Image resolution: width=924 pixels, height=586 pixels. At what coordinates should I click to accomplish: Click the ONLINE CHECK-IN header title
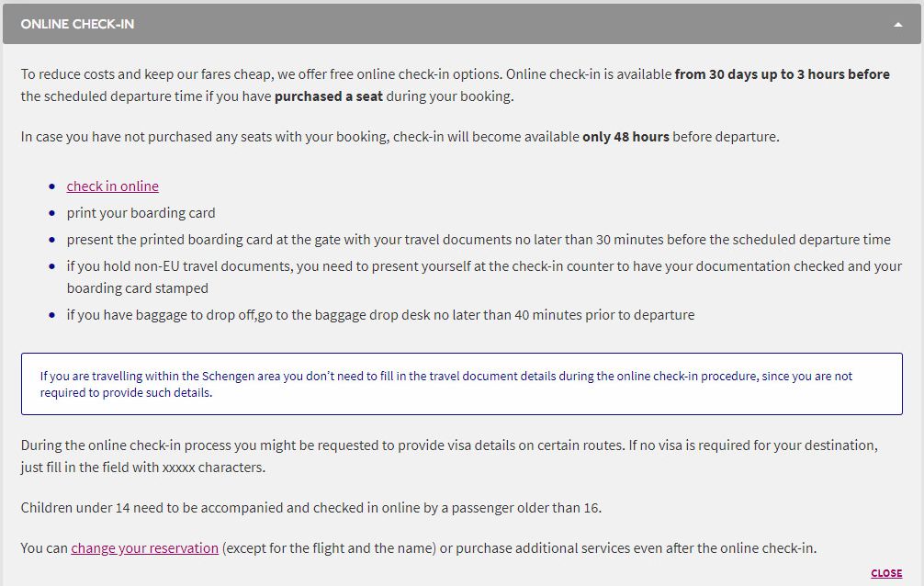77,24
